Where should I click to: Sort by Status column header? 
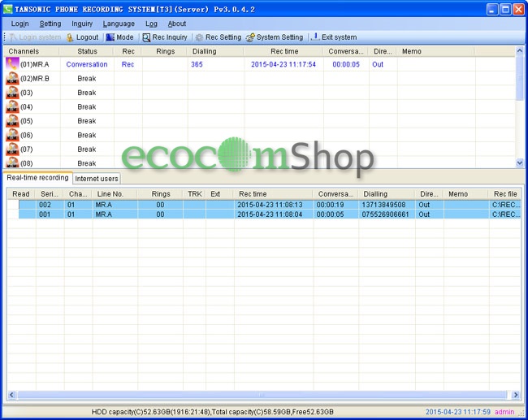pyautogui.click(x=87, y=51)
